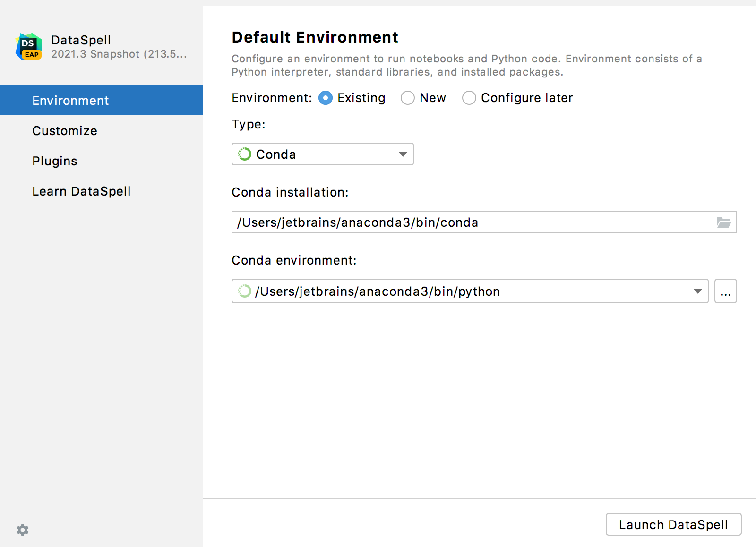Click the /Users/jetbrains/anaconda3/bin/python environment path

point(378,291)
